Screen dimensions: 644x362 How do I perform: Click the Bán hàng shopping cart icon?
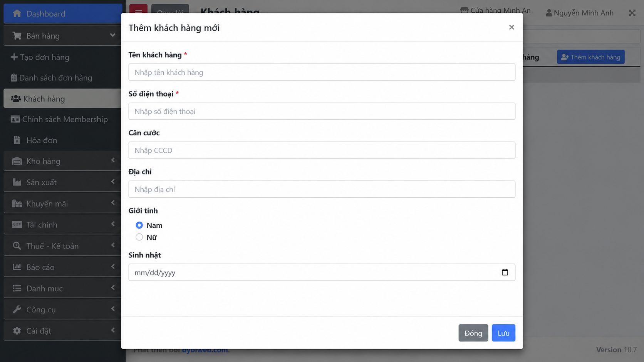click(17, 36)
